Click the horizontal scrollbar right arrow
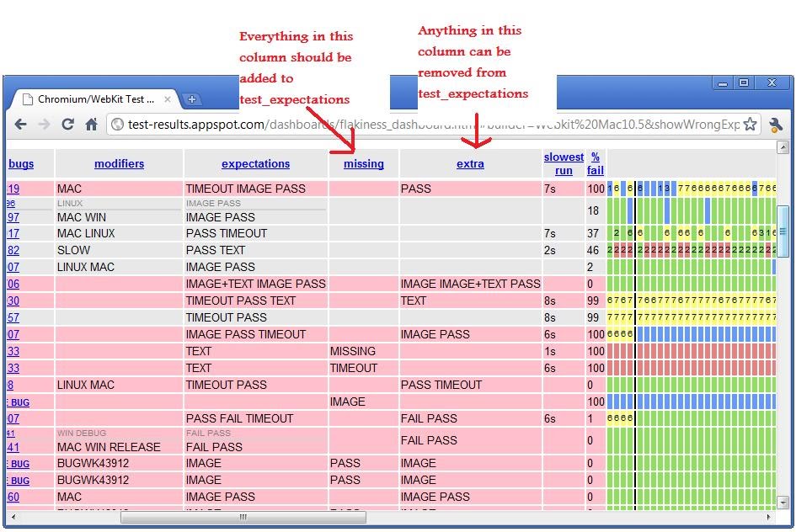 (768, 517)
